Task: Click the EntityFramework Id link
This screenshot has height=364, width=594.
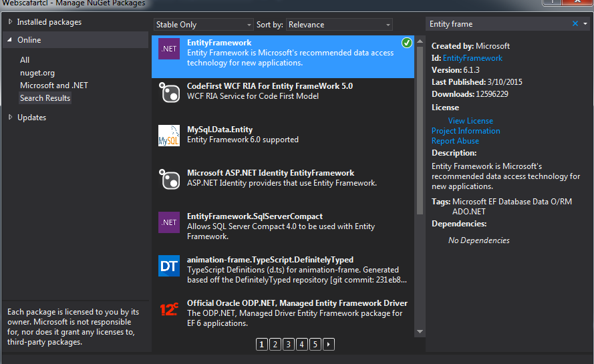Action: click(472, 58)
